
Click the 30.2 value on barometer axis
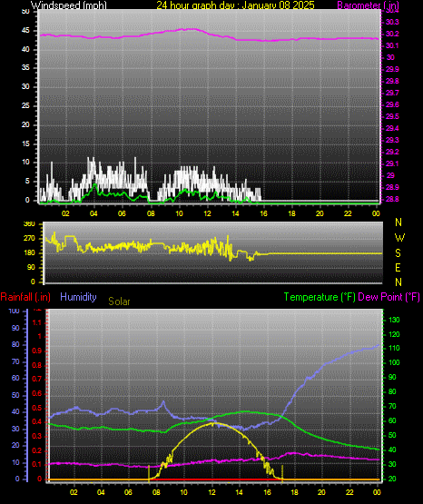coord(392,34)
